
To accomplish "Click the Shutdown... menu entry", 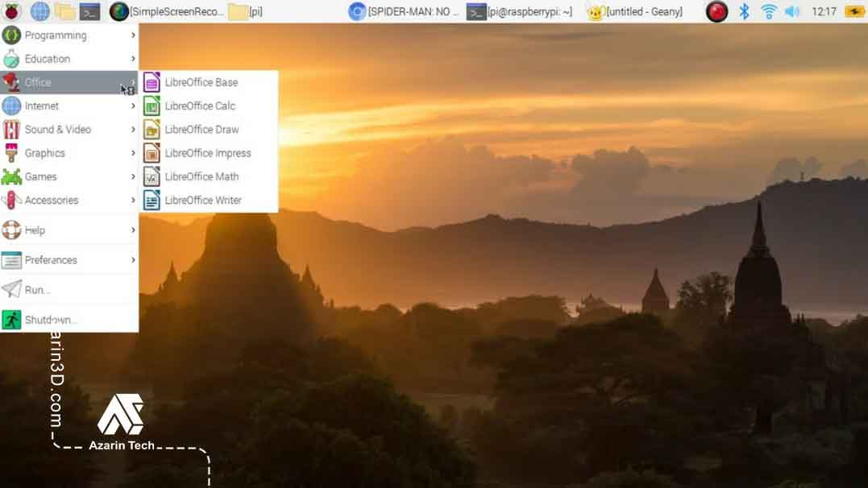I will (50, 320).
